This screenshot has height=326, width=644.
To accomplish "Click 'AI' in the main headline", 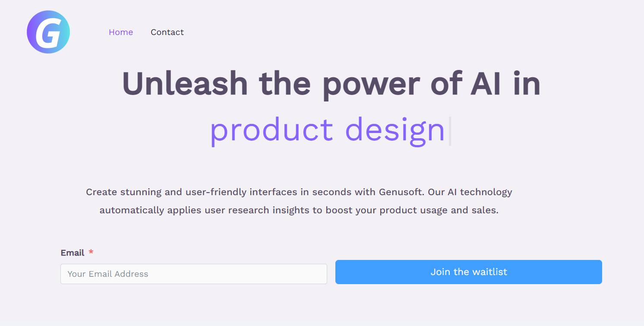I will tap(486, 84).
